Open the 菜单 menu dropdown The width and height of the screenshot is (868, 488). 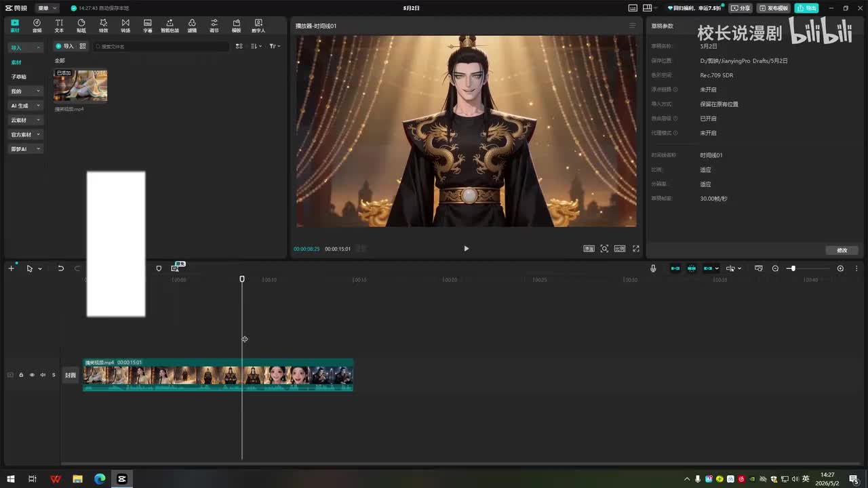click(46, 8)
